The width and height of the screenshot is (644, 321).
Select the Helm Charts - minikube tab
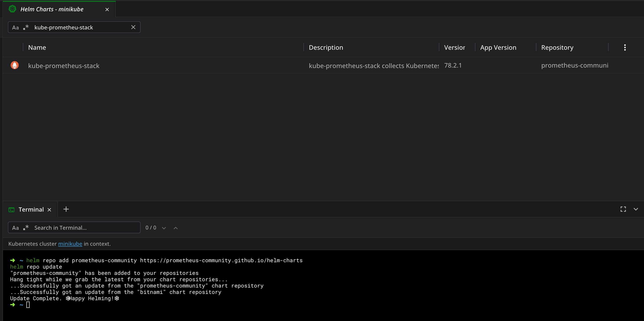tap(52, 9)
